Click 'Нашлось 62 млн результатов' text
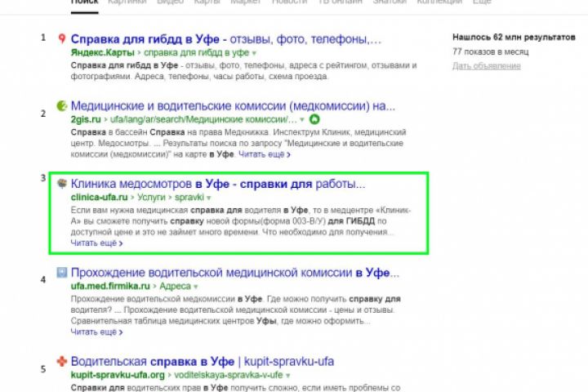588x392 pixels. pos(514,37)
